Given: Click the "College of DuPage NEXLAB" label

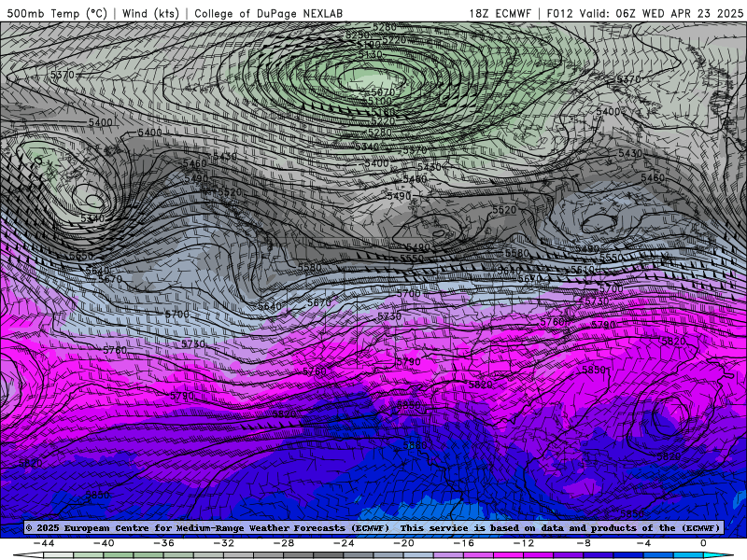Looking at the screenshot, I should click(x=268, y=13).
